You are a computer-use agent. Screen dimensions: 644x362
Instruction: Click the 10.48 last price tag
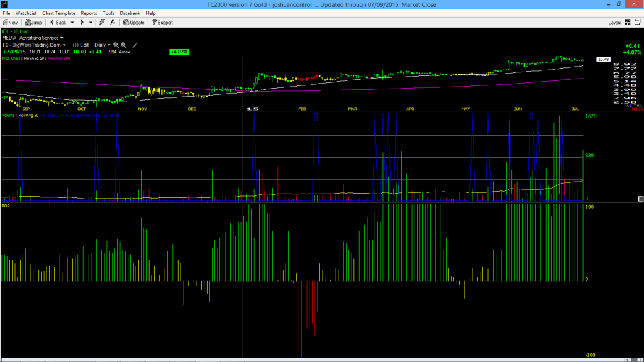coord(603,60)
